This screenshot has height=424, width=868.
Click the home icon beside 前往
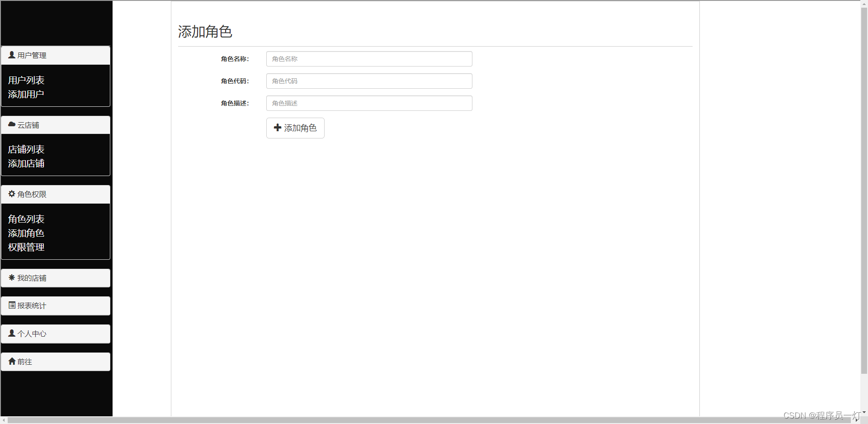tap(12, 361)
